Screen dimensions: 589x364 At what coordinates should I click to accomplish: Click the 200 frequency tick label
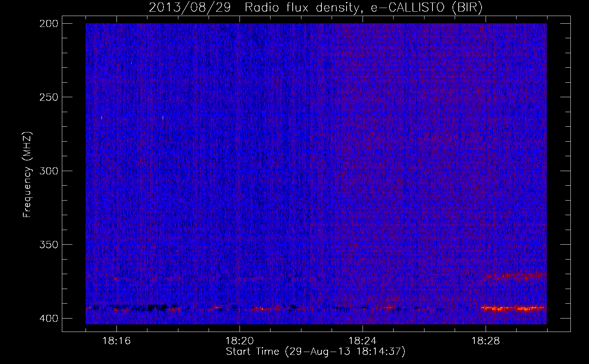pos(48,24)
